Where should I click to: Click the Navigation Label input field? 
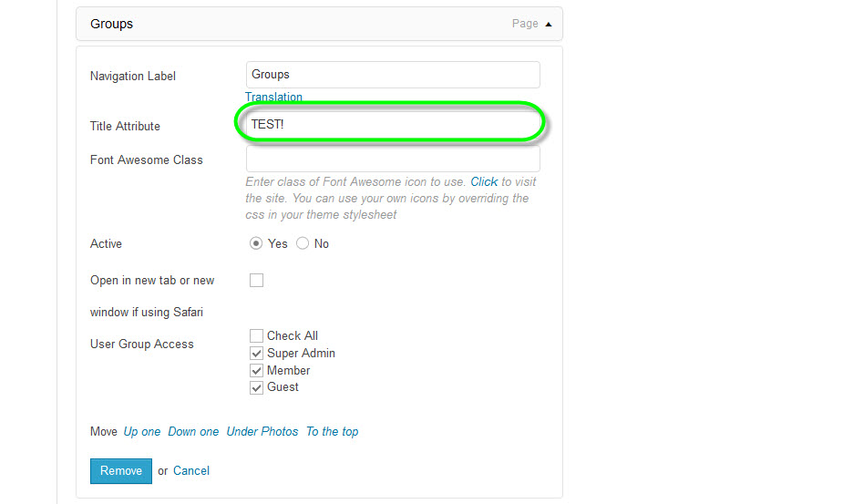click(393, 75)
